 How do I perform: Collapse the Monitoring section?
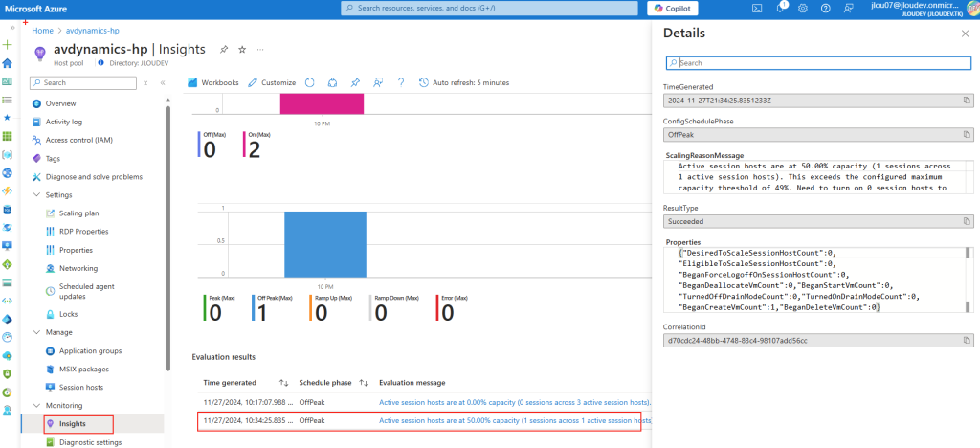(x=36, y=406)
